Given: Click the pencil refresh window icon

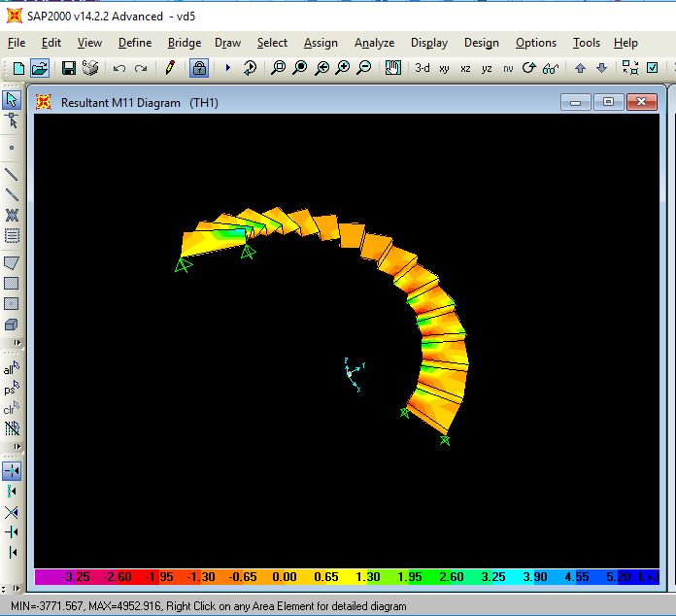Looking at the screenshot, I should 170,68.
